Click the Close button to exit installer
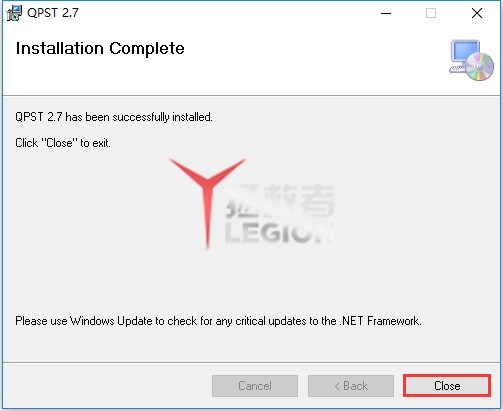503x411 pixels. tap(447, 386)
